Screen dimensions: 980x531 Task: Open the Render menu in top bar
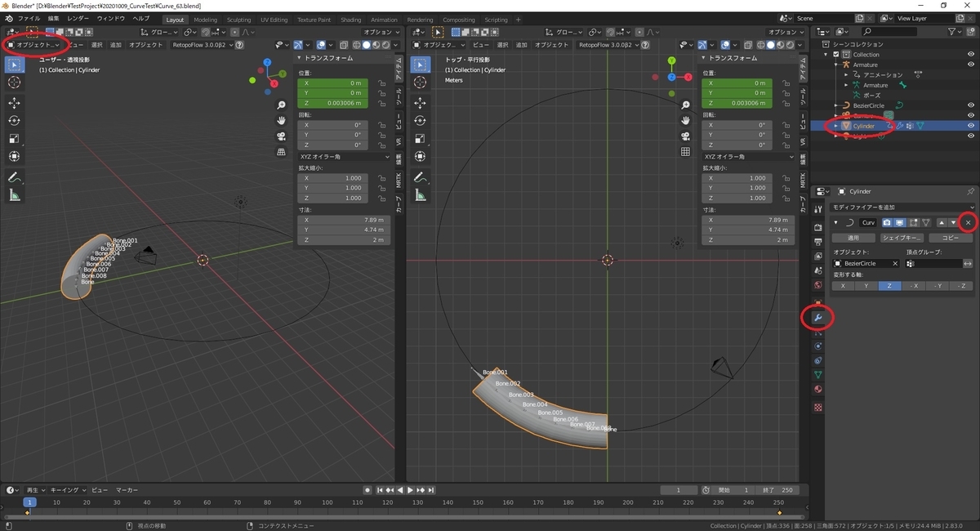point(78,18)
